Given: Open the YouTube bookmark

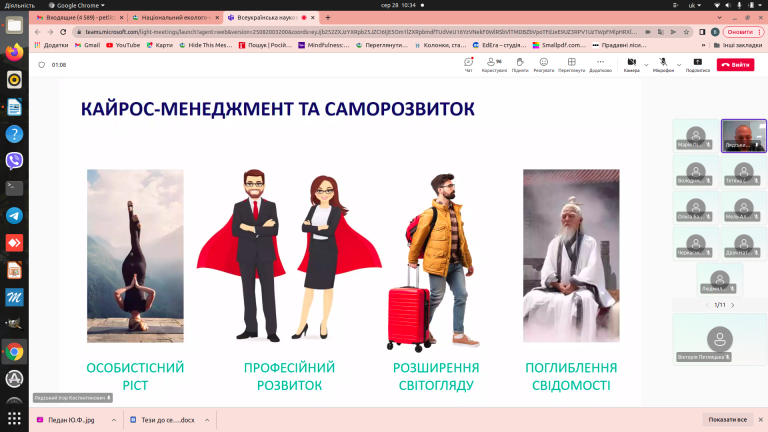Looking at the screenshot, I should click(122, 45).
